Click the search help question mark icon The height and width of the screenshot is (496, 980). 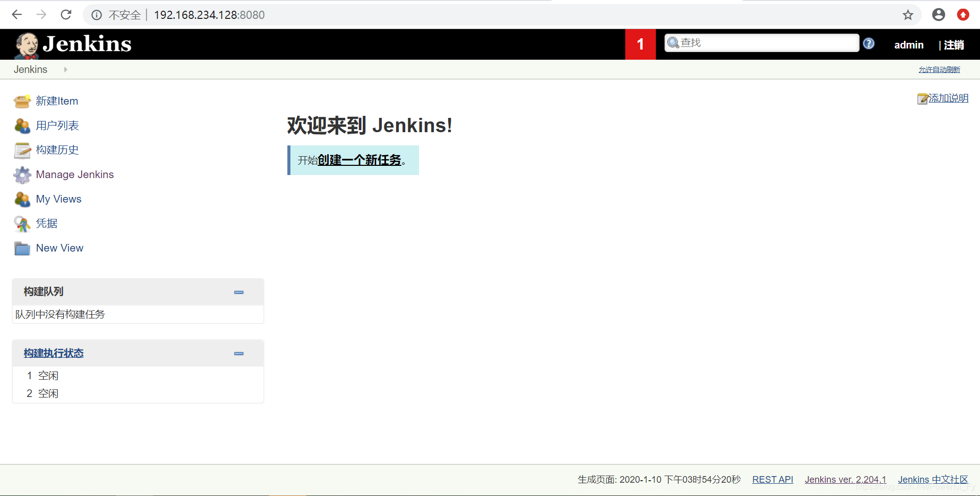click(x=869, y=44)
